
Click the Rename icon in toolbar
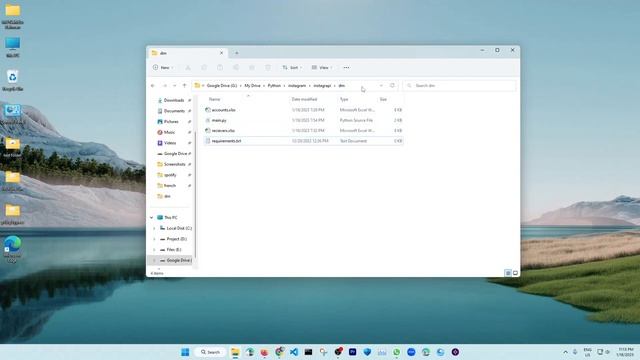236,68
